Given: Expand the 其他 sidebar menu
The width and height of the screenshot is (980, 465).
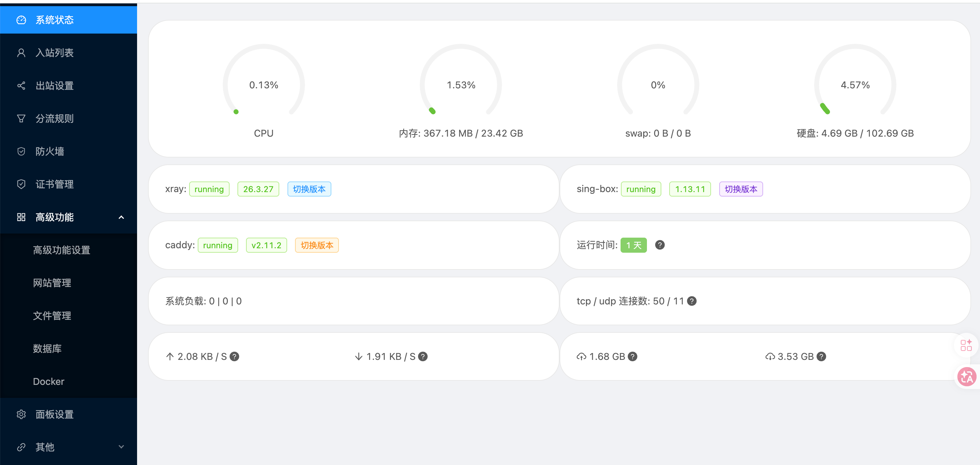Looking at the screenshot, I should (x=69, y=447).
